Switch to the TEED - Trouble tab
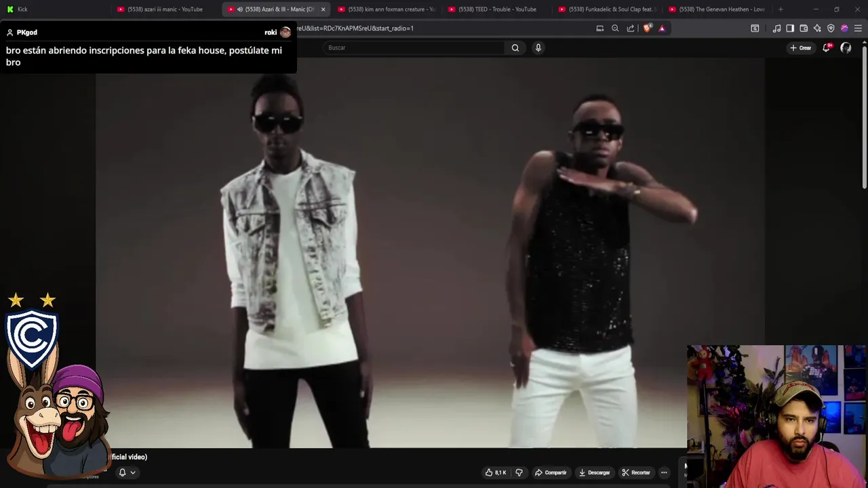This screenshot has width=868, height=488. click(497, 9)
